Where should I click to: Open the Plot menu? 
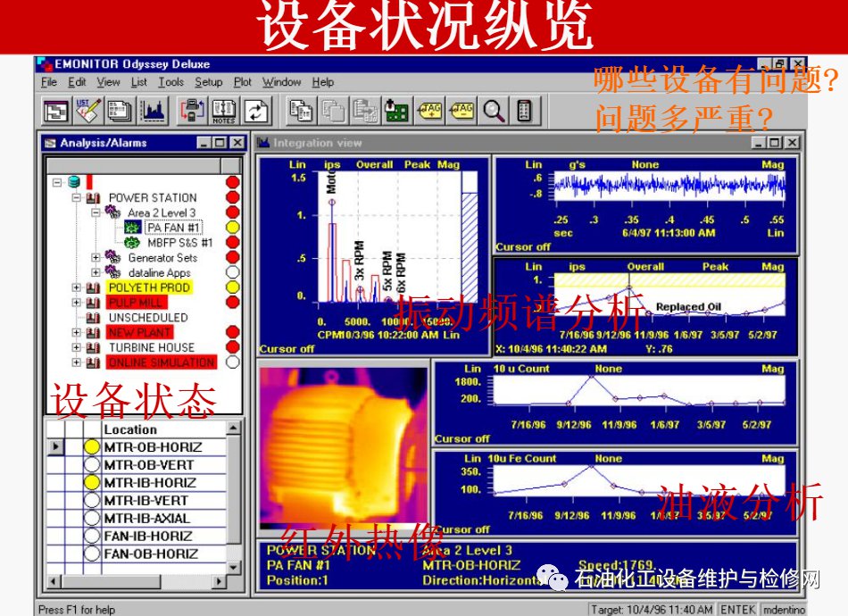click(242, 82)
